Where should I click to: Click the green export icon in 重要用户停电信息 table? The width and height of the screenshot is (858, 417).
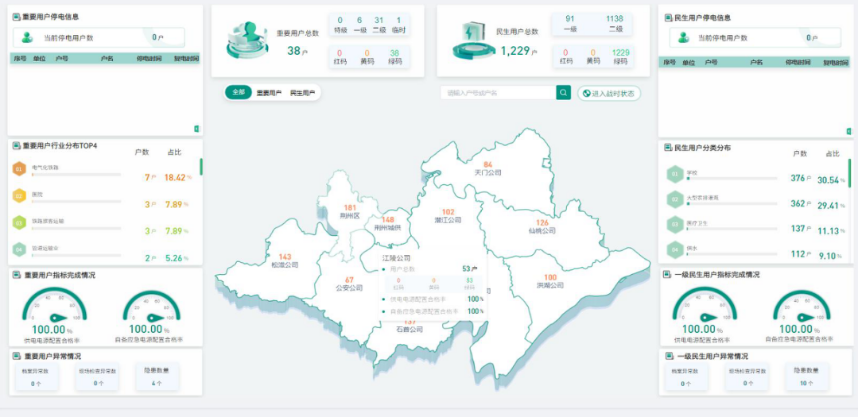pos(196,129)
